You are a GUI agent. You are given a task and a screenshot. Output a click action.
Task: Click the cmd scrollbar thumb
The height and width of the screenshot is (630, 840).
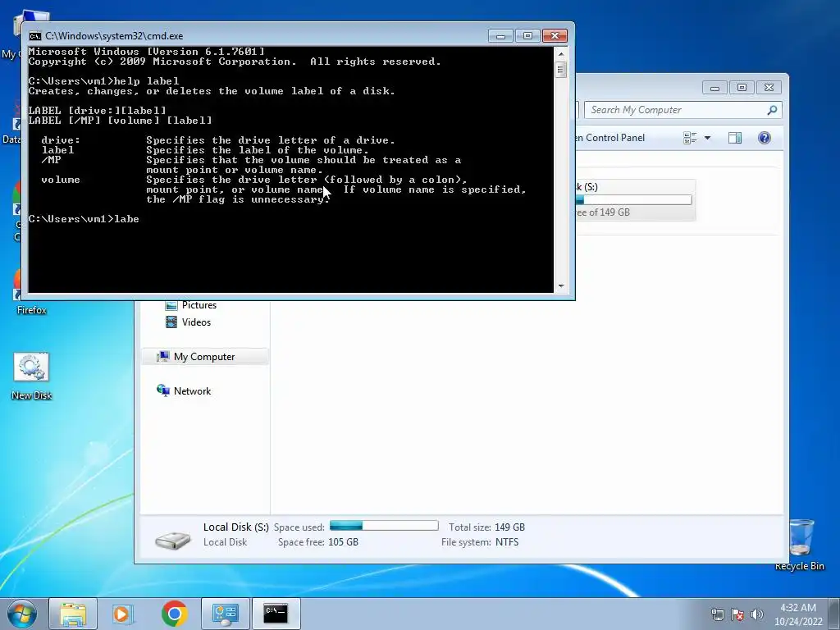(x=561, y=70)
